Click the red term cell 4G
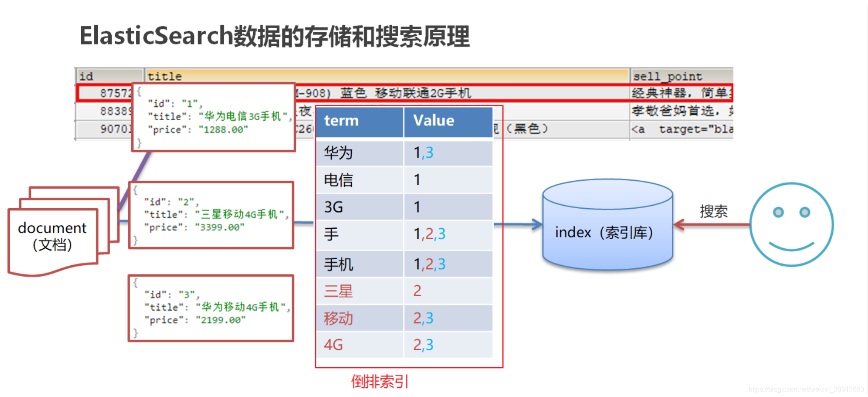Screen dimensions: 868x397 359,345
